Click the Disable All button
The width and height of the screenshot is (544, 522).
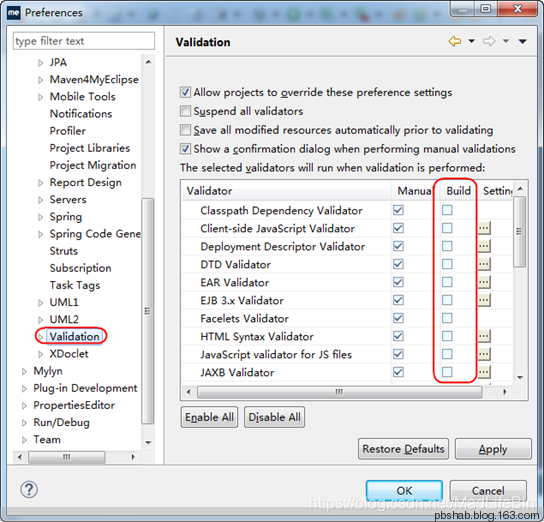(x=274, y=417)
